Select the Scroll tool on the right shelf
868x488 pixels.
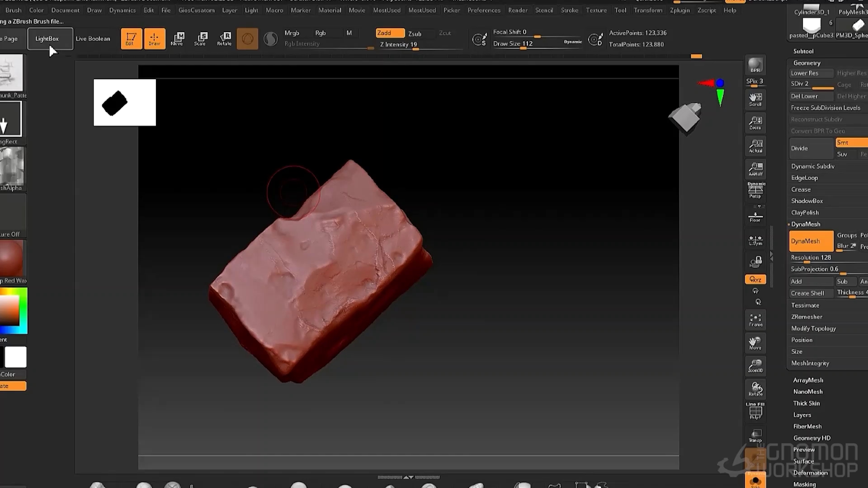[x=755, y=99]
